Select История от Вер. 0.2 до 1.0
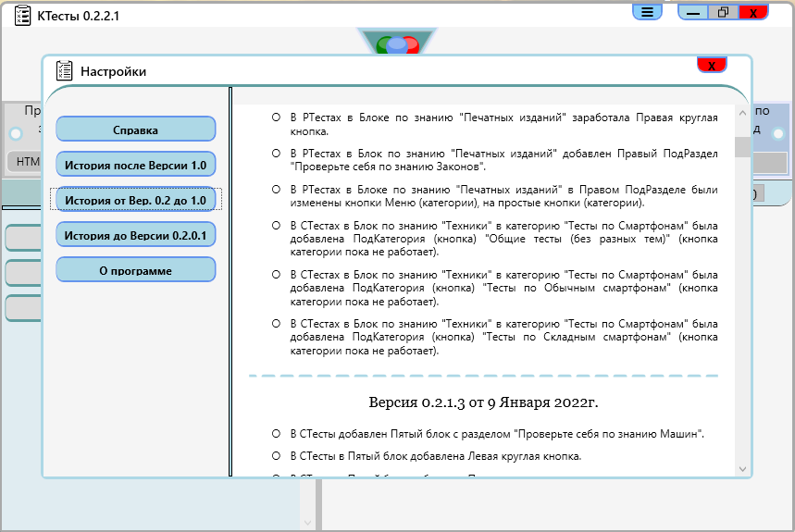Viewport: 795px width, 532px height. pyautogui.click(x=135, y=200)
